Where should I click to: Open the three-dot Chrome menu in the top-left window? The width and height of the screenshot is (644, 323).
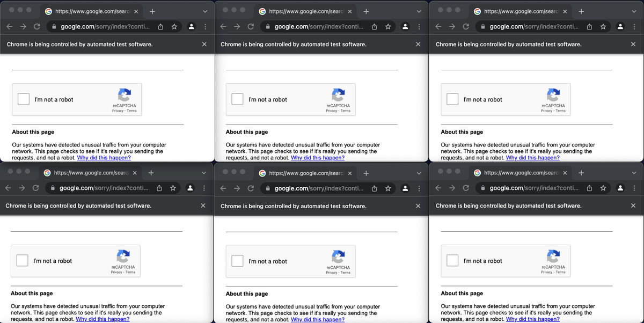[206, 26]
